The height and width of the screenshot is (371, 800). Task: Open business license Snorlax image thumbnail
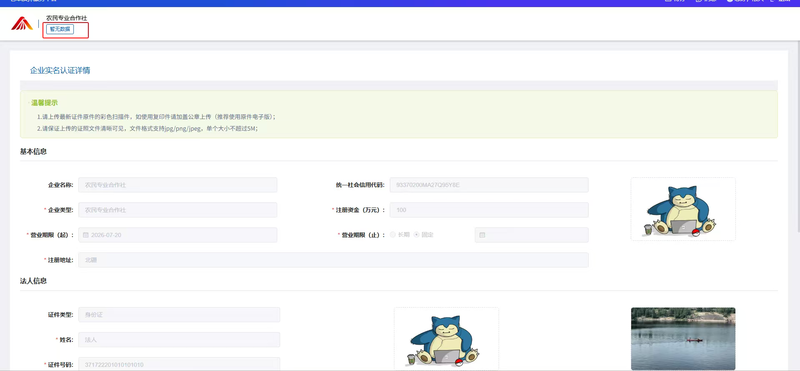coord(683,209)
